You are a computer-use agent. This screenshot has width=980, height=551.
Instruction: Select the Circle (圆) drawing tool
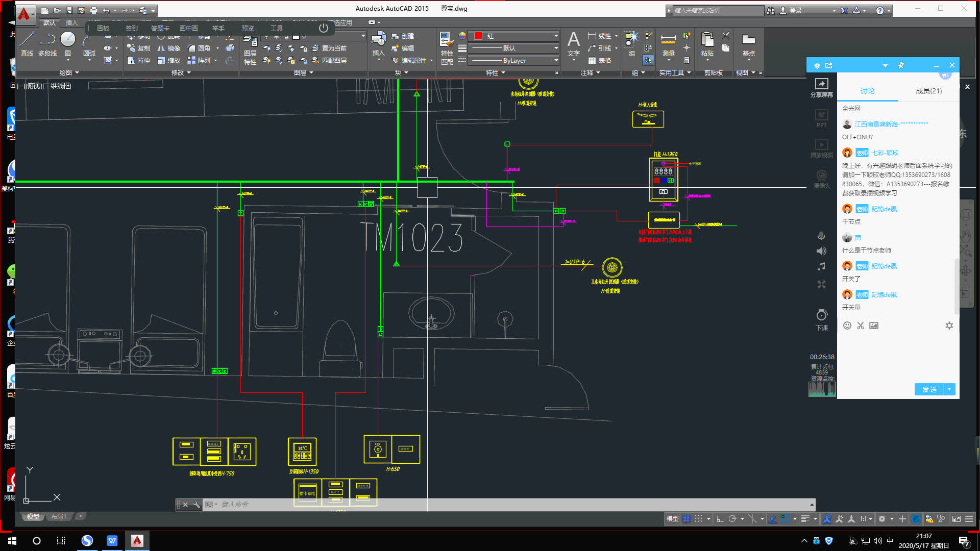(67, 40)
